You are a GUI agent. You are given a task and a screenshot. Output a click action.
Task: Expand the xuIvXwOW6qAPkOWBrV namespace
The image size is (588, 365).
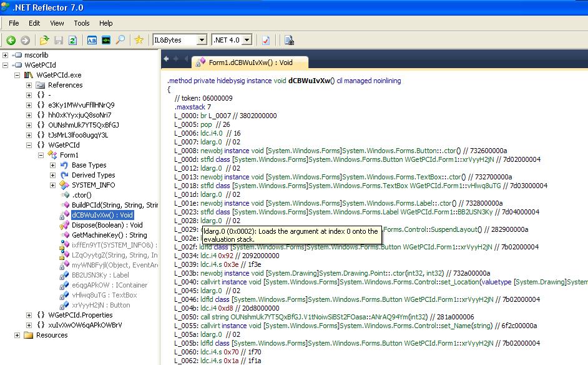coord(29,325)
